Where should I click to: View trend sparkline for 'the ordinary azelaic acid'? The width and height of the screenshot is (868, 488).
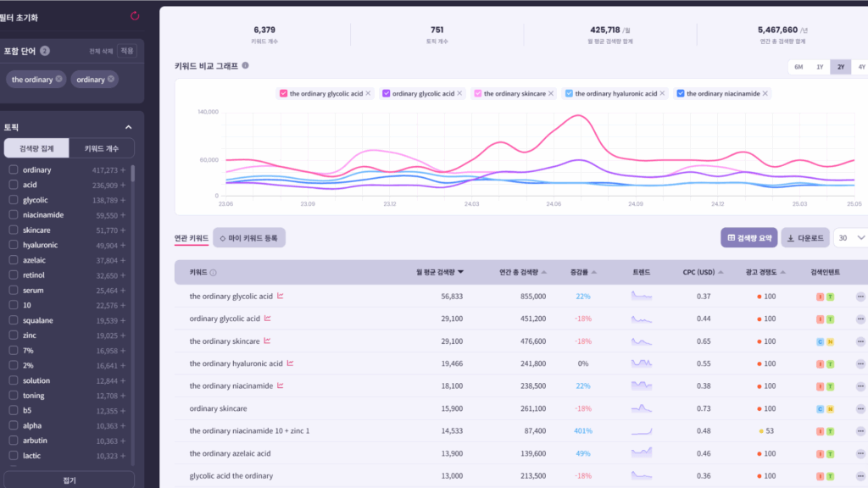pyautogui.click(x=642, y=453)
